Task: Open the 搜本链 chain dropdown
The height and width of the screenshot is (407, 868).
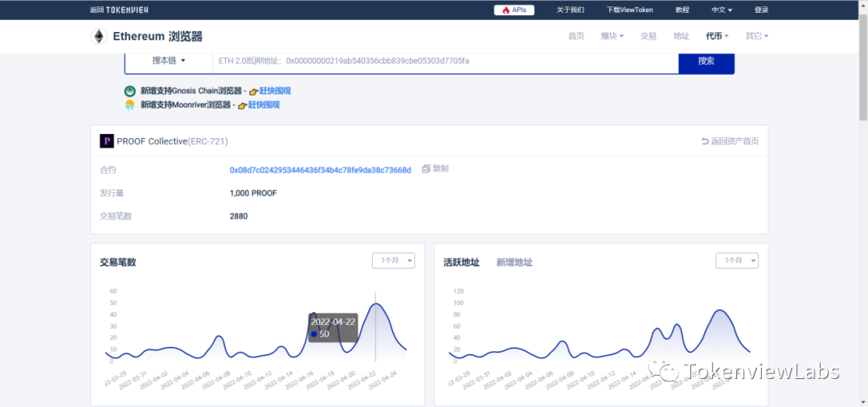Action: point(169,61)
